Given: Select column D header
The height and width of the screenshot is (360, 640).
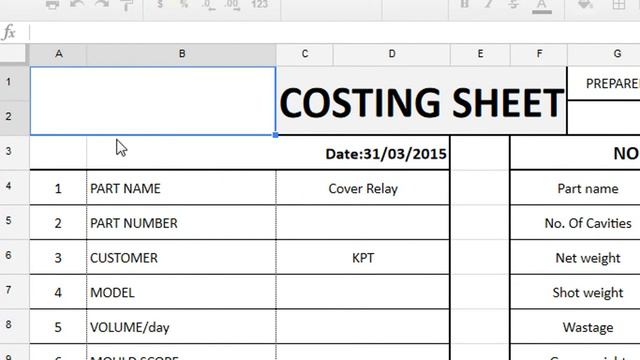Looking at the screenshot, I should pyautogui.click(x=391, y=54).
